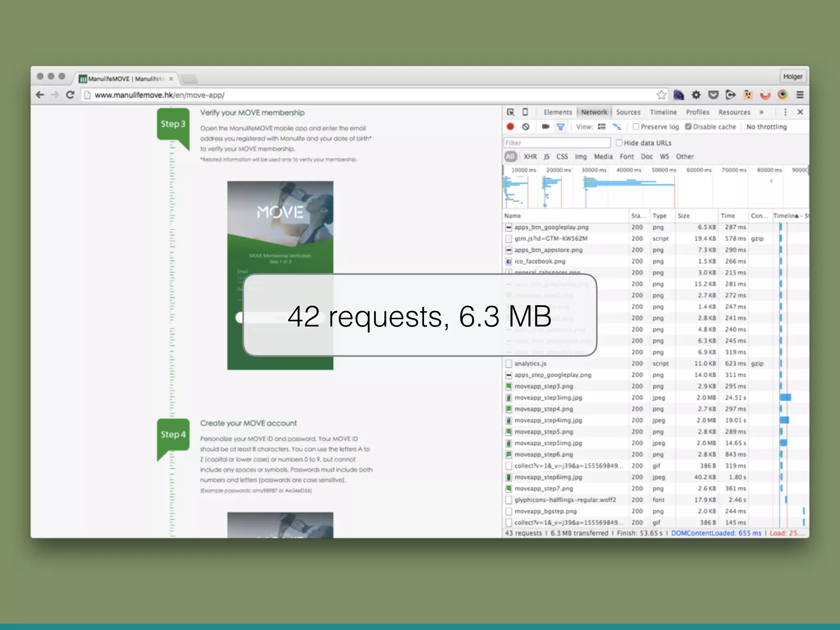Sort requests by the Time column header
The image size is (840, 630).
coord(733,216)
